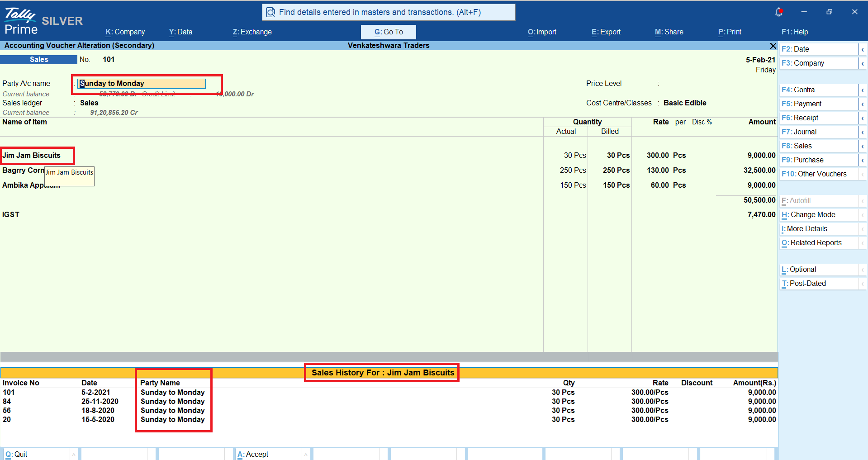Click the F2: Date button
Screen dimensions: 868x460
click(819, 49)
